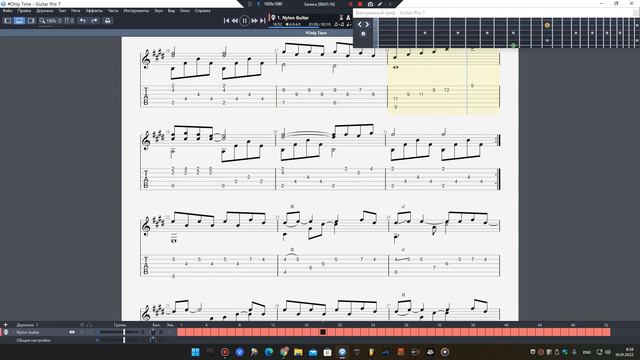
Task: Open the zoom level dropdown
Action: tap(53, 20)
